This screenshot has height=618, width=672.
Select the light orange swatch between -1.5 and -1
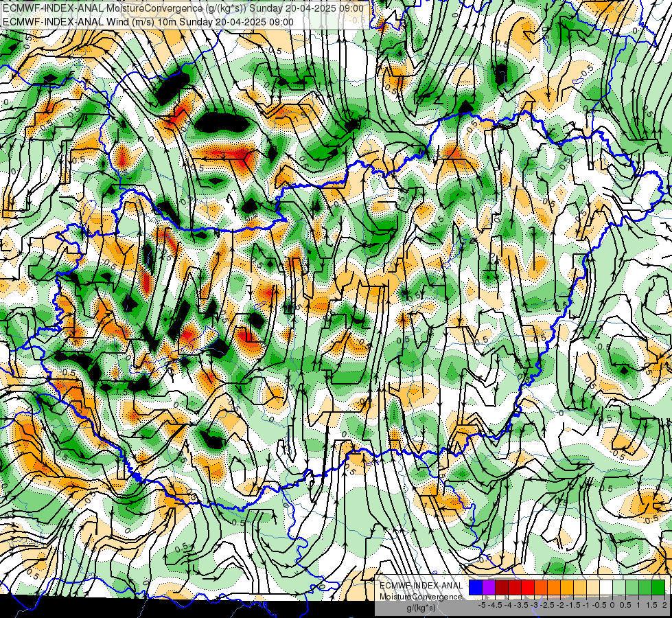click(580, 588)
